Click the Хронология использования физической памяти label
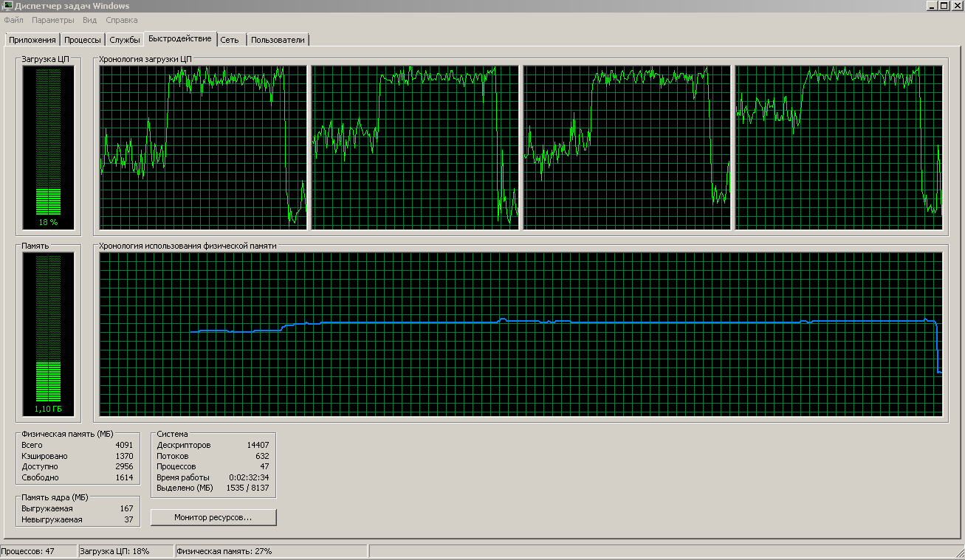The height and width of the screenshot is (560, 965). pyautogui.click(x=188, y=246)
